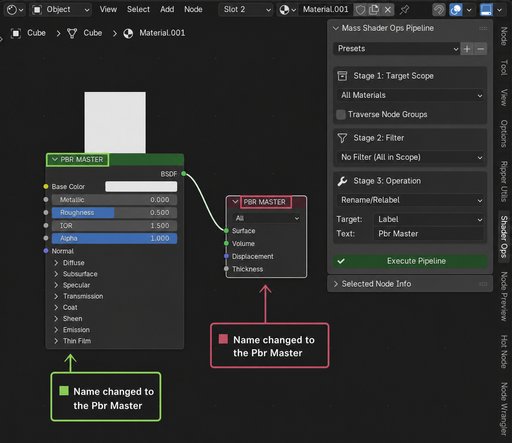Open the Presets selector

[x=397, y=49]
